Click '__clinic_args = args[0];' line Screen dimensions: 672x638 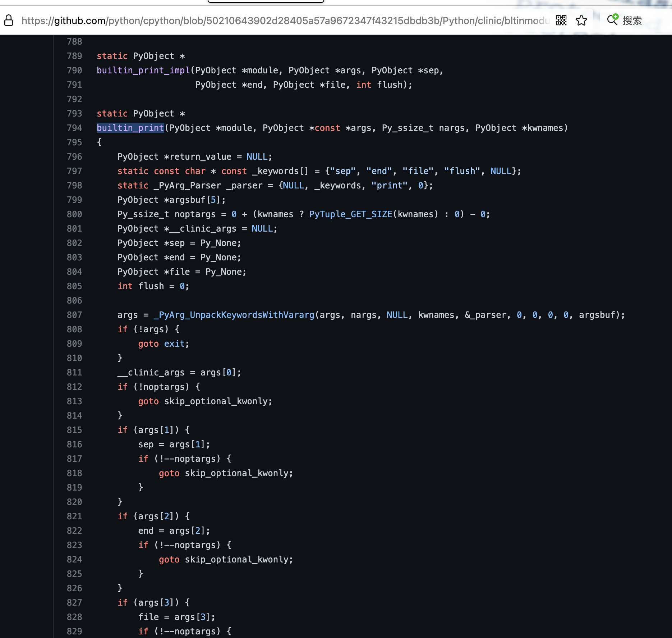[179, 373]
